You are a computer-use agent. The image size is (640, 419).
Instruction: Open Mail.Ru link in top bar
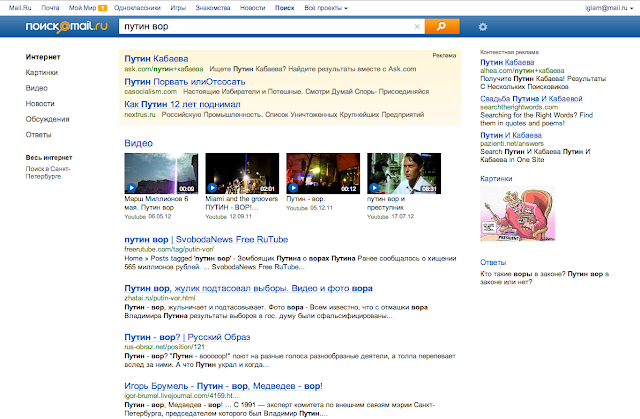(20, 8)
